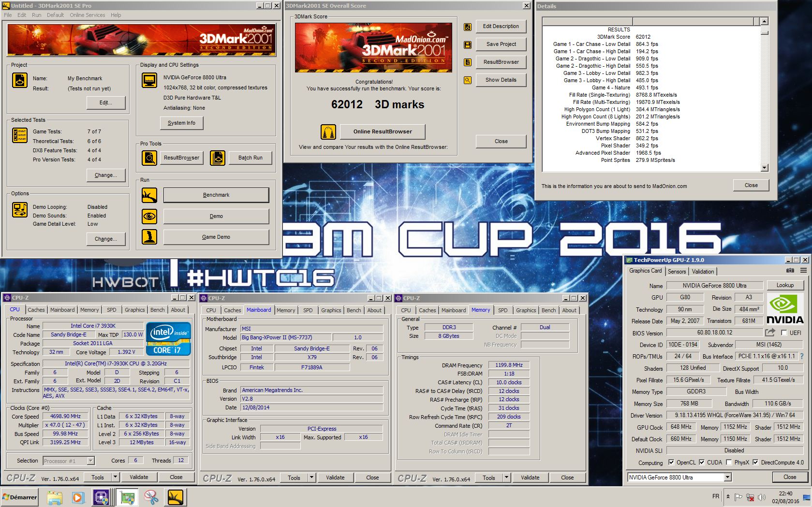This screenshot has width=812, height=507.
Task: Switch to the Validation tab in GPU-Z
Action: (703, 272)
